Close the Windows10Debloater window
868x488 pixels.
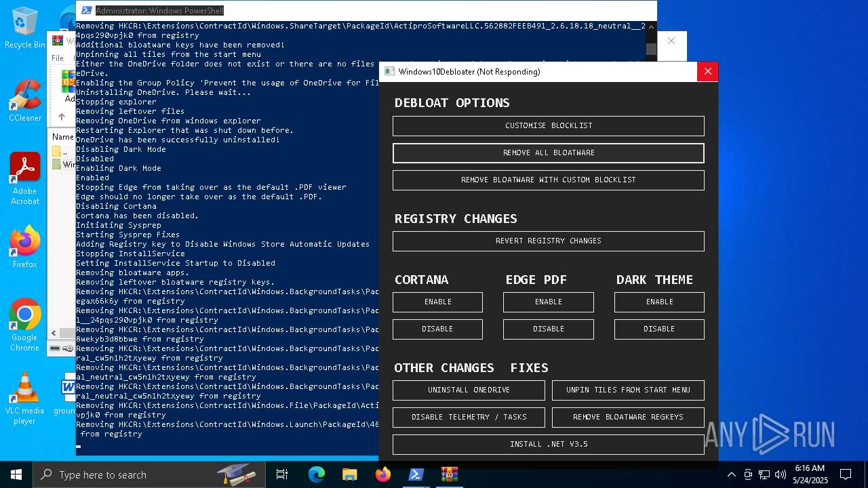[707, 71]
